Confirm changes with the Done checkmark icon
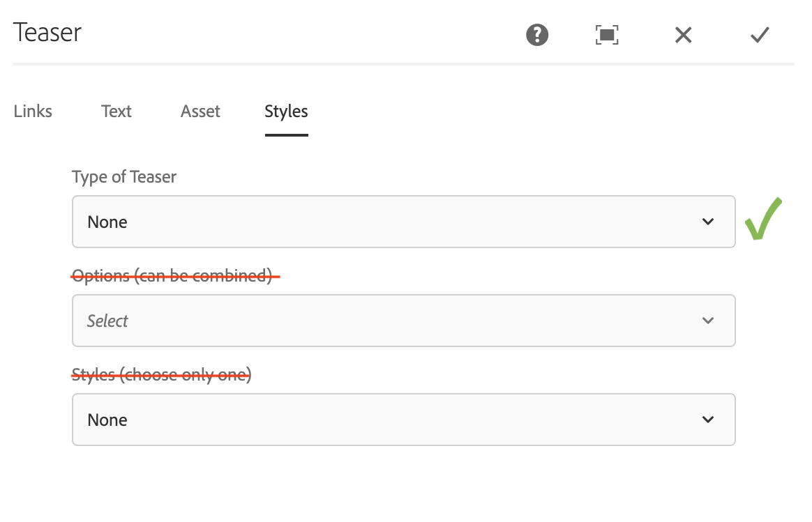The image size is (812, 522). pyautogui.click(x=760, y=34)
